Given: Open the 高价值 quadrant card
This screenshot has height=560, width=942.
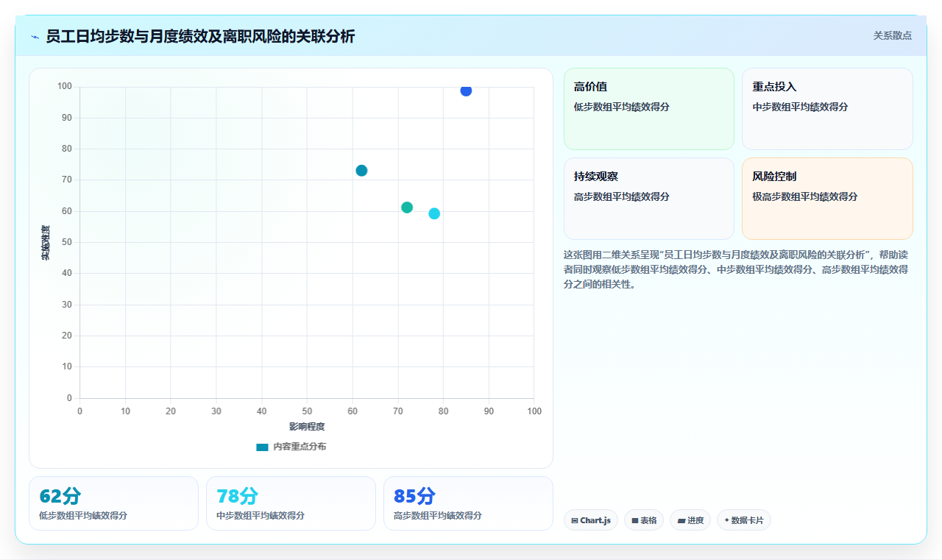Looking at the screenshot, I should click(x=649, y=109).
